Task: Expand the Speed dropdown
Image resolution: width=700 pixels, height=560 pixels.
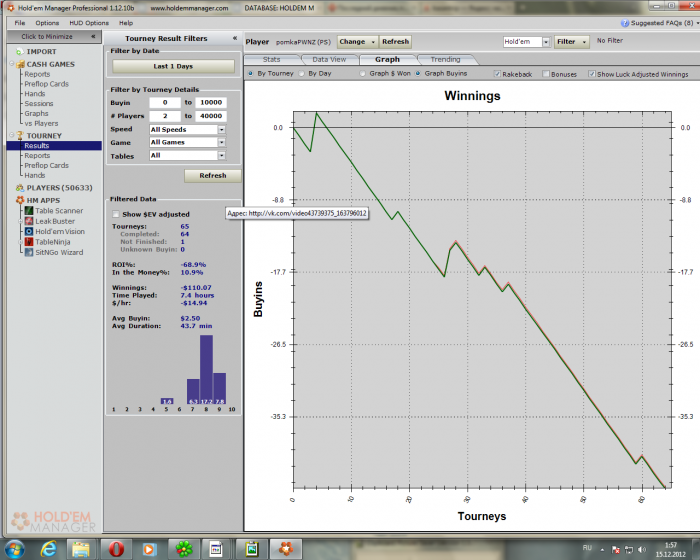Action: click(x=221, y=129)
